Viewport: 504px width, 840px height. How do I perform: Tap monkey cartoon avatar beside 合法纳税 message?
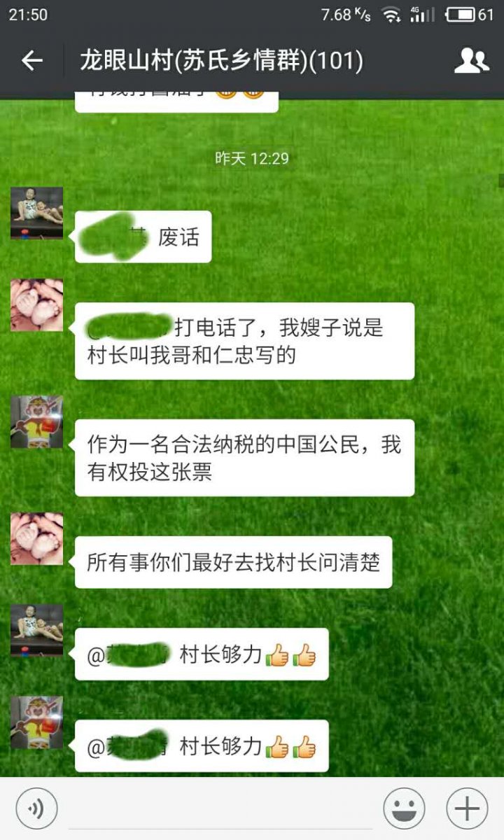(x=36, y=422)
